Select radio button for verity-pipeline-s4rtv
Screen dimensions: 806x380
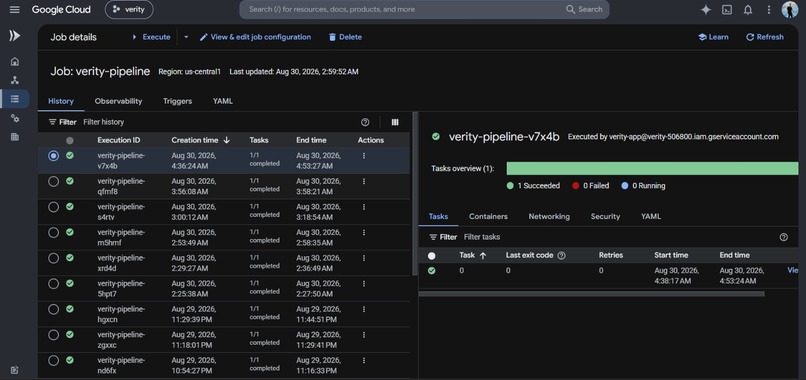click(53, 207)
